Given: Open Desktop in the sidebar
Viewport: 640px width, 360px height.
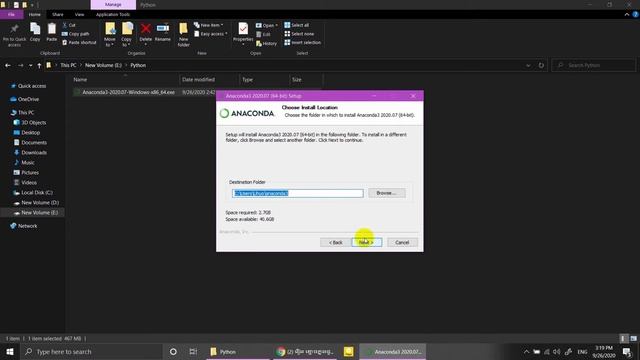Looking at the screenshot, I should [x=31, y=133].
